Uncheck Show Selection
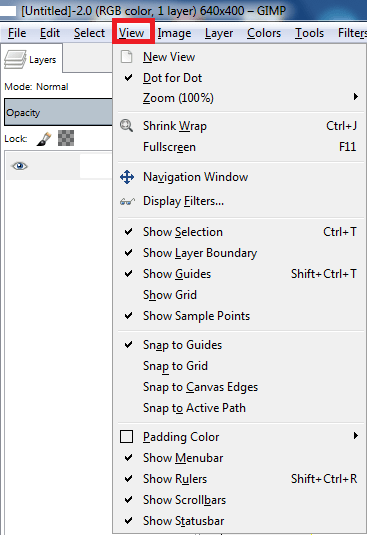 (x=239, y=232)
